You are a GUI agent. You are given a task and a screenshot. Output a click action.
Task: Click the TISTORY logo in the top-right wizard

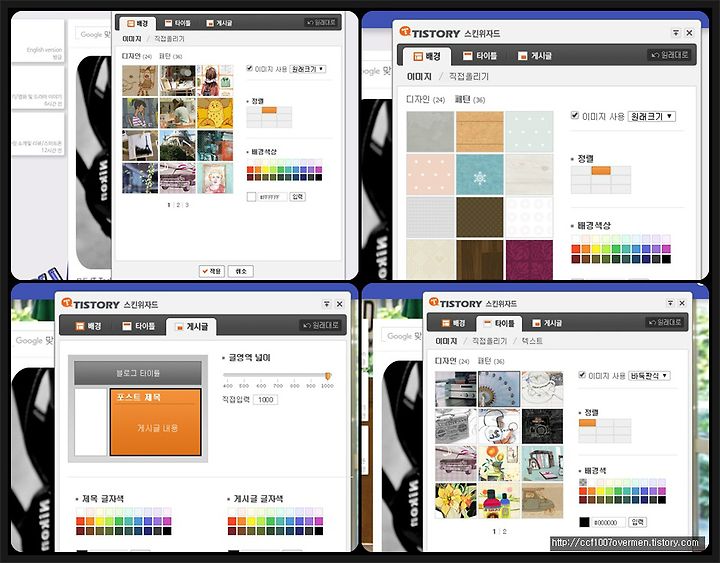(430, 33)
